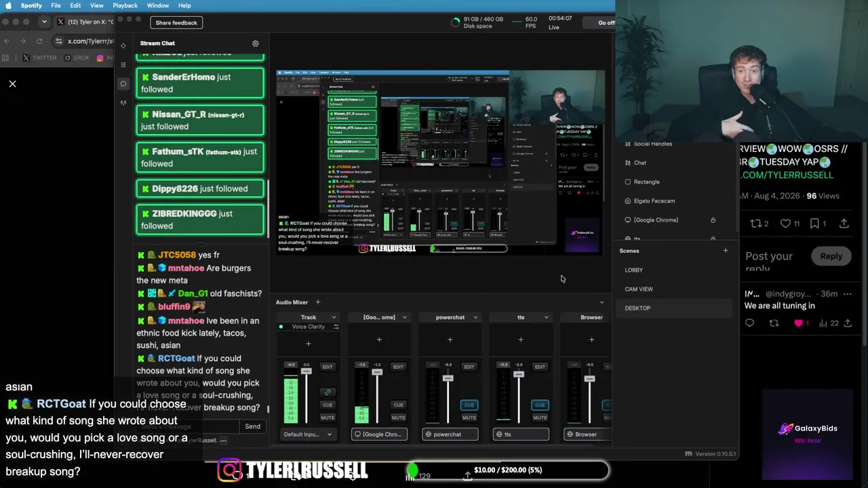Add a new scene with plus icon
The height and width of the screenshot is (488, 868).
726,251
